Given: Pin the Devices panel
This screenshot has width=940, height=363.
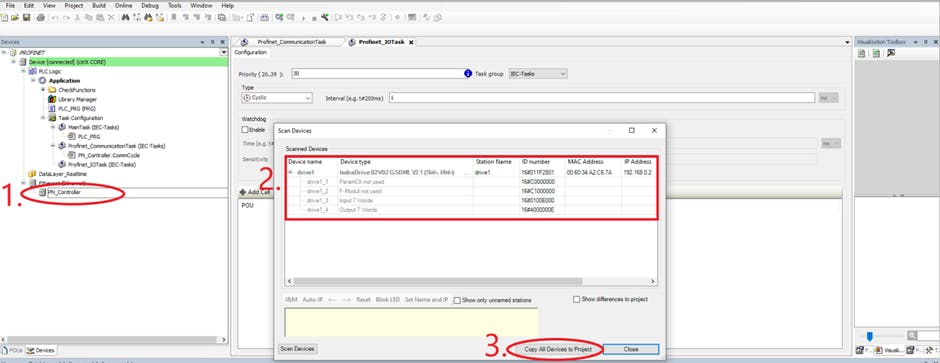Looking at the screenshot, I should pos(212,42).
